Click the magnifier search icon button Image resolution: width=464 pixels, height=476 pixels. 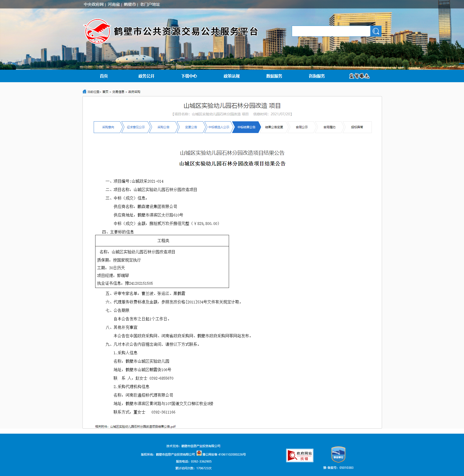[376, 31]
